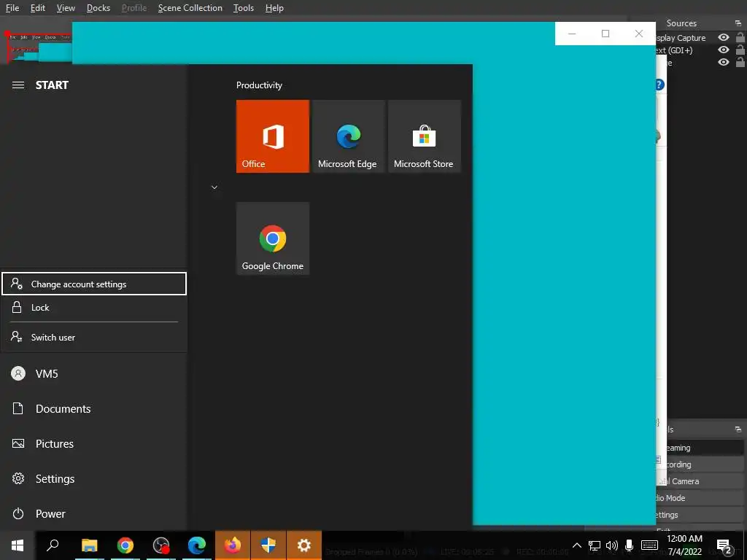Open the volume tray icon
The width and height of the screenshot is (747, 560).
(612, 545)
